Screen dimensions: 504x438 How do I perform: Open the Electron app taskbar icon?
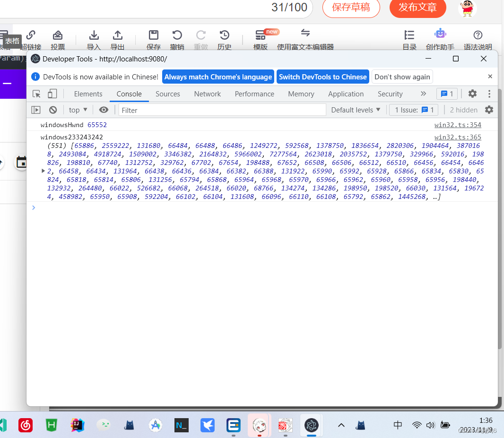click(311, 425)
